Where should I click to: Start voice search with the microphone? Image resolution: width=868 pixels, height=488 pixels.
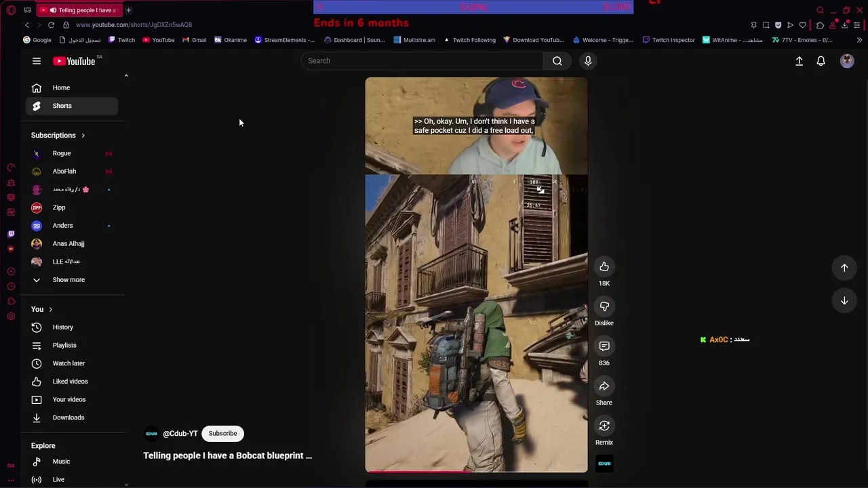588,61
